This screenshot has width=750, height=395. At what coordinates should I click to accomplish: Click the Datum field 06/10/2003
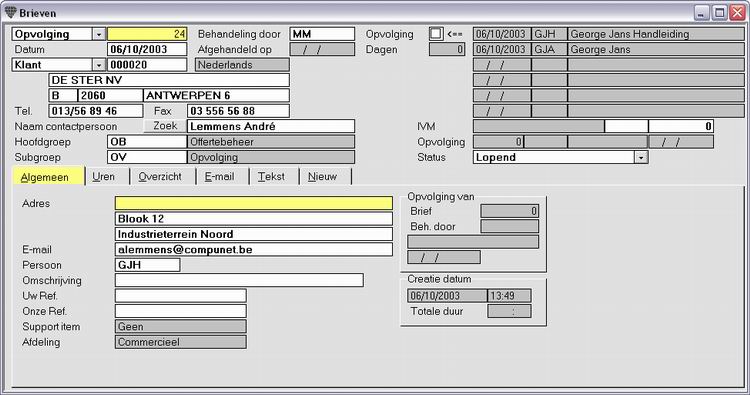pyautogui.click(x=147, y=49)
